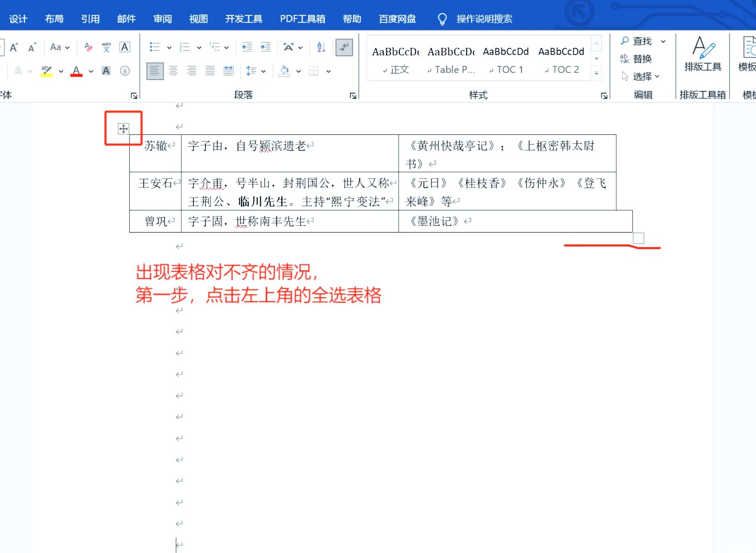Click the table resize handle at bottom-right
Screen dimensions: 756x553
click(x=639, y=238)
